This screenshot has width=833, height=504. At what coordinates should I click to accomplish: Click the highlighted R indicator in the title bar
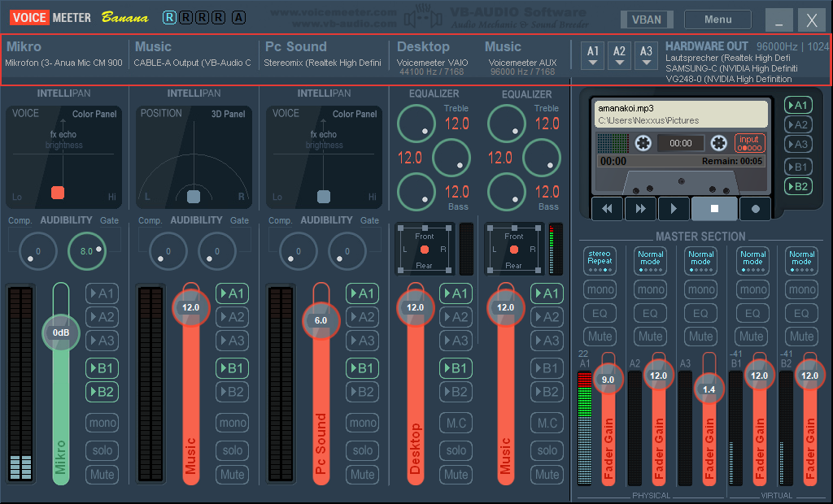pyautogui.click(x=169, y=18)
